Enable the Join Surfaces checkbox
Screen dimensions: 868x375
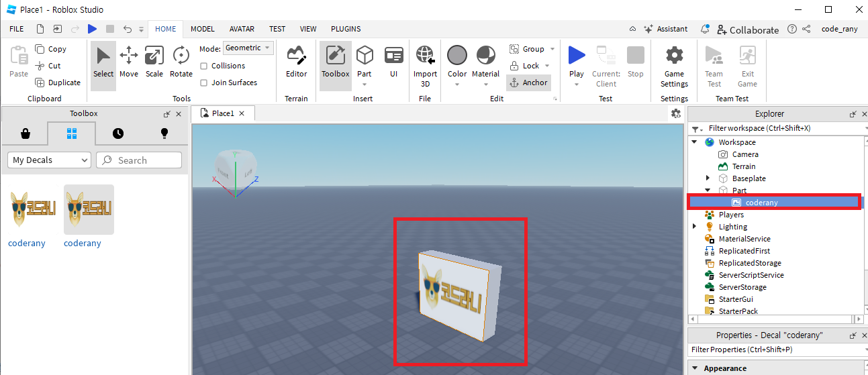pos(204,83)
